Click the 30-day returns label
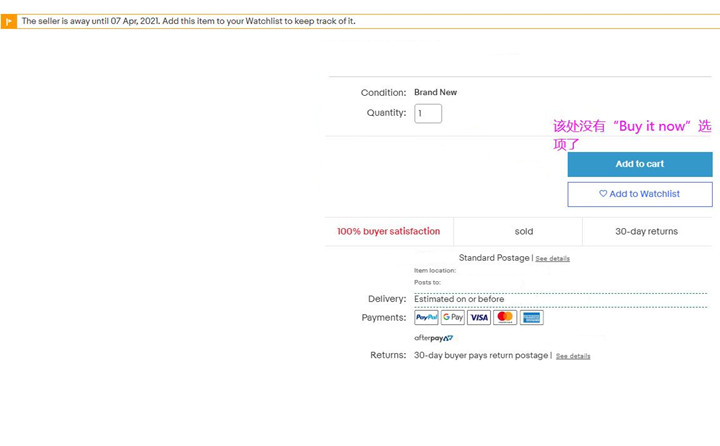The height and width of the screenshot is (446, 720). (646, 231)
